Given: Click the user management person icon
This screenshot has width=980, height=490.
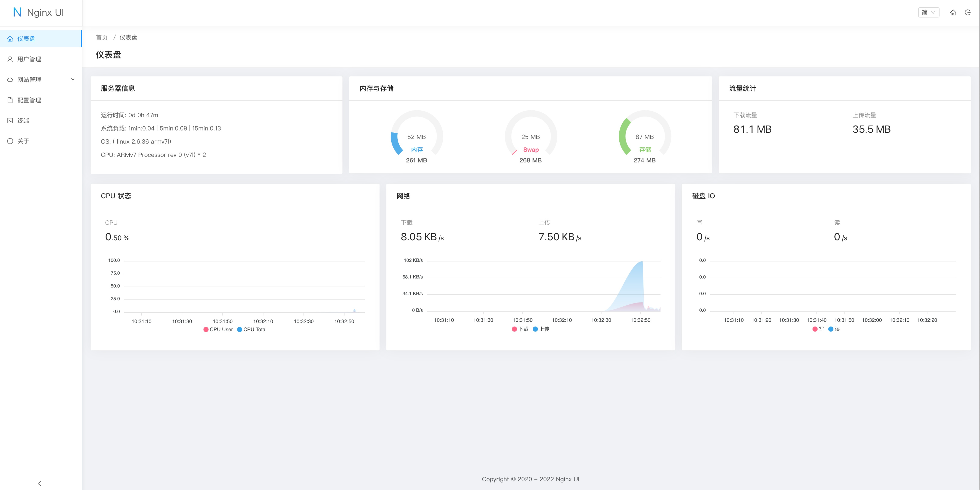Looking at the screenshot, I should 10,59.
